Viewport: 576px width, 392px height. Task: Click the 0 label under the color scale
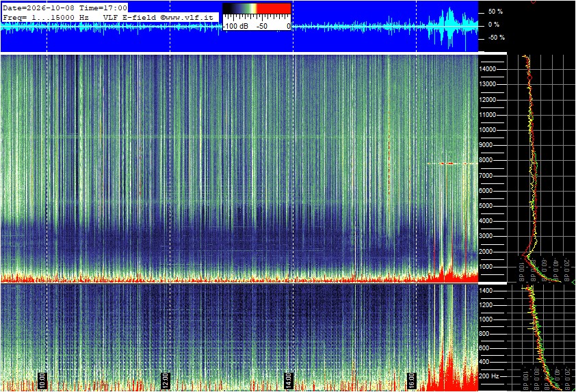tap(289, 26)
